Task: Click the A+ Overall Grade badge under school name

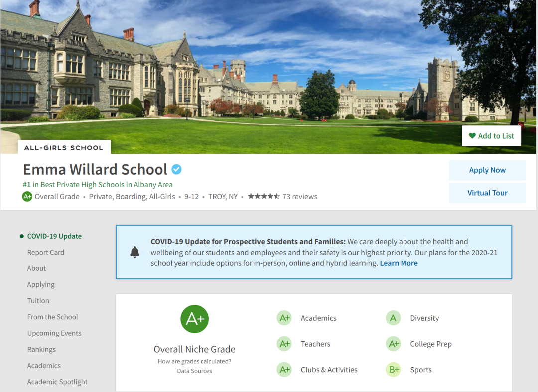Action: [27, 197]
